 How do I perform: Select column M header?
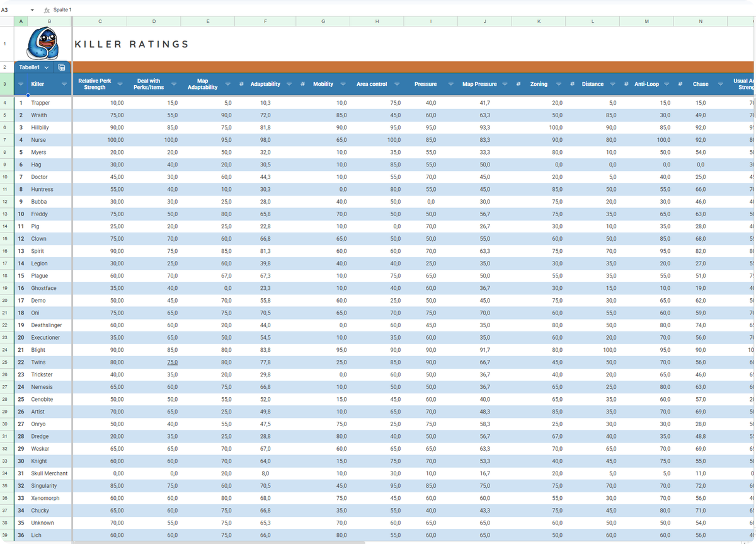point(646,21)
